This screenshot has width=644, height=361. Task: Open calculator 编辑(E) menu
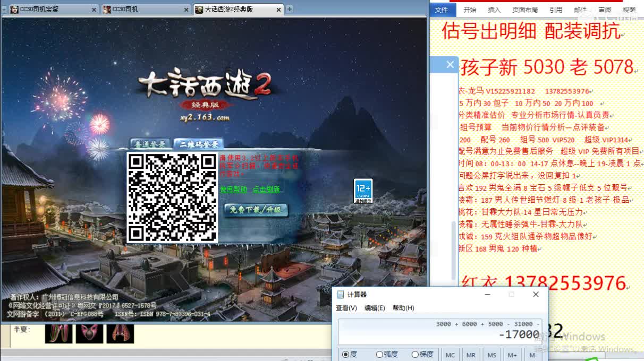pos(375,308)
